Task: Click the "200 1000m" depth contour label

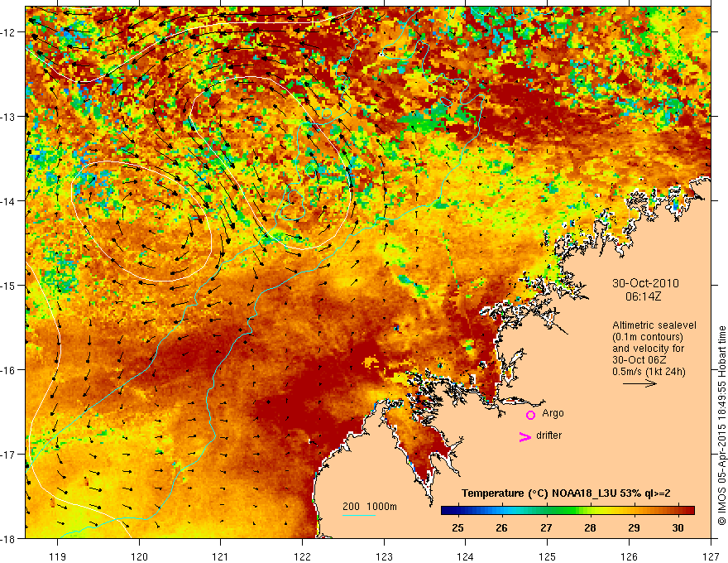Action: coord(370,507)
